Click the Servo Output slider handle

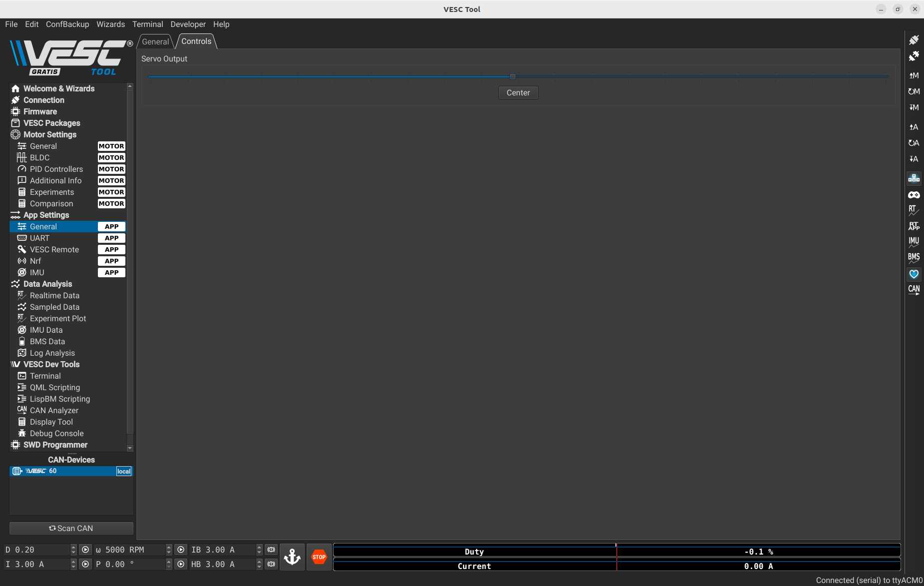pos(512,76)
